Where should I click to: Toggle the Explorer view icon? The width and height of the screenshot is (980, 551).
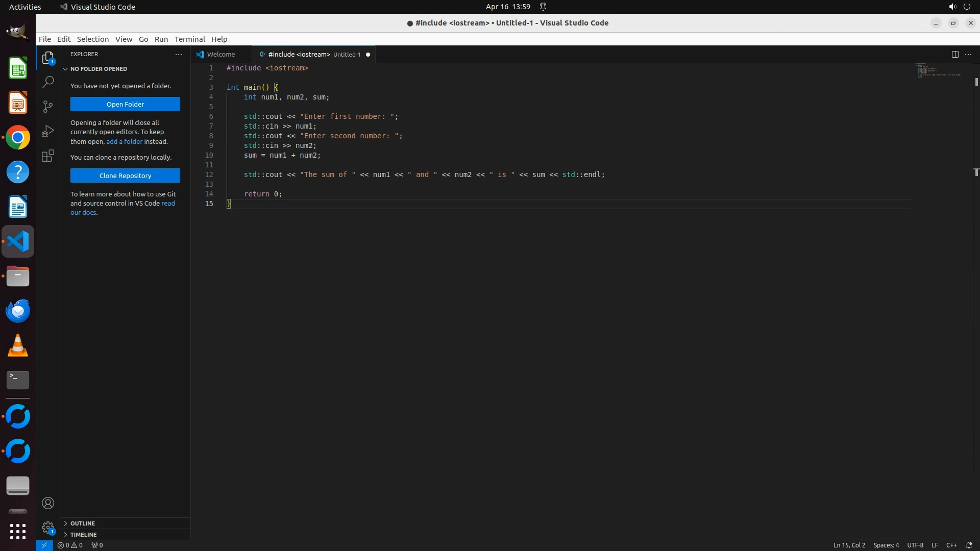click(48, 58)
